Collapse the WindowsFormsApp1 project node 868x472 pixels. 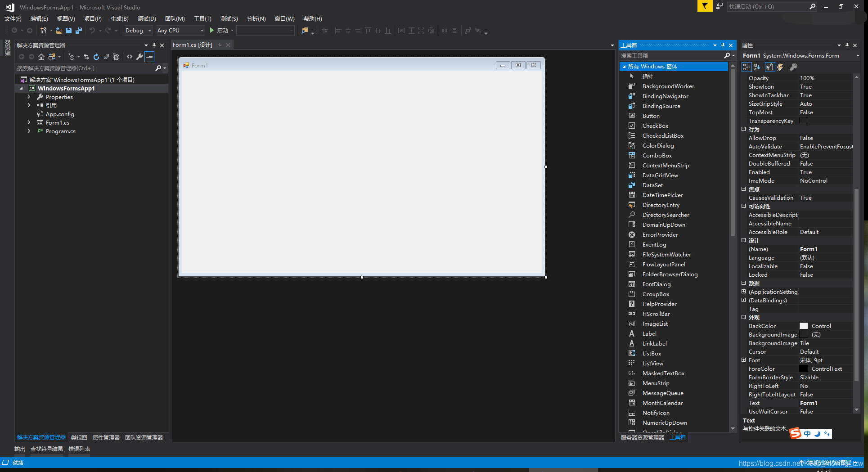click(x=21, y=89)
